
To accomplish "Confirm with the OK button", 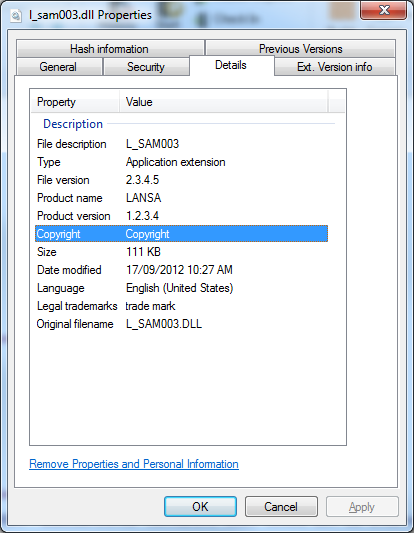I will tap(201, 506).
